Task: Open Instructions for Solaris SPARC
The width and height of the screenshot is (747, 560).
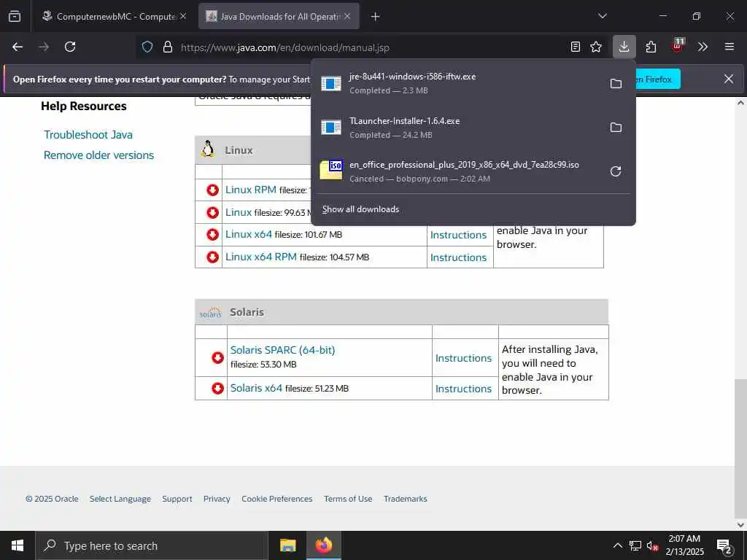Action: (x=463, y=358)
